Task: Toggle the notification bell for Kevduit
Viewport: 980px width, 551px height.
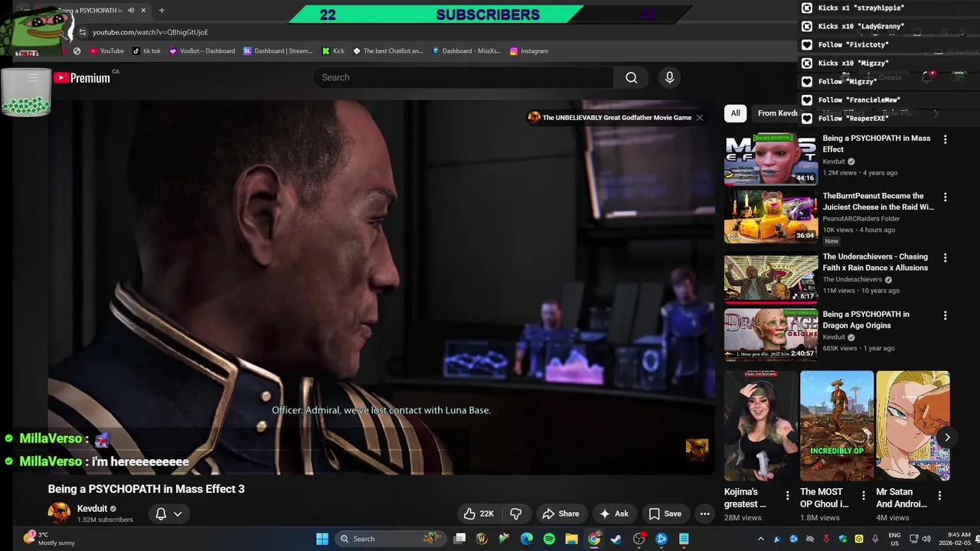Action: [x=161, y=514]
